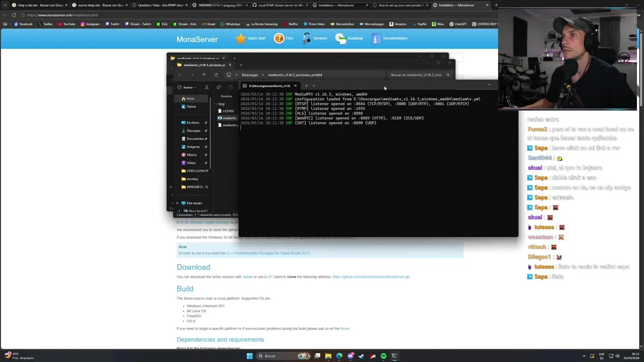644x362 pixels.
Task: Click the browser address bar URL
Action: [x=62, y=15]
